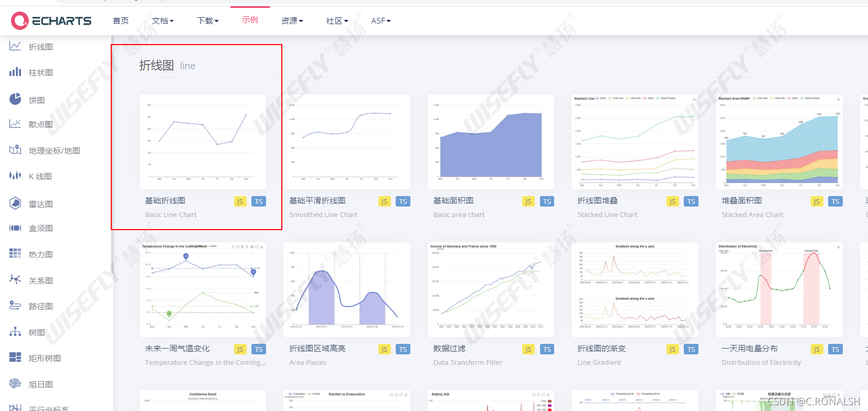The image size is (868, 411).
Task: Open the Smoothed Line Chart thumbnail
Action: [x=347, y=142]
